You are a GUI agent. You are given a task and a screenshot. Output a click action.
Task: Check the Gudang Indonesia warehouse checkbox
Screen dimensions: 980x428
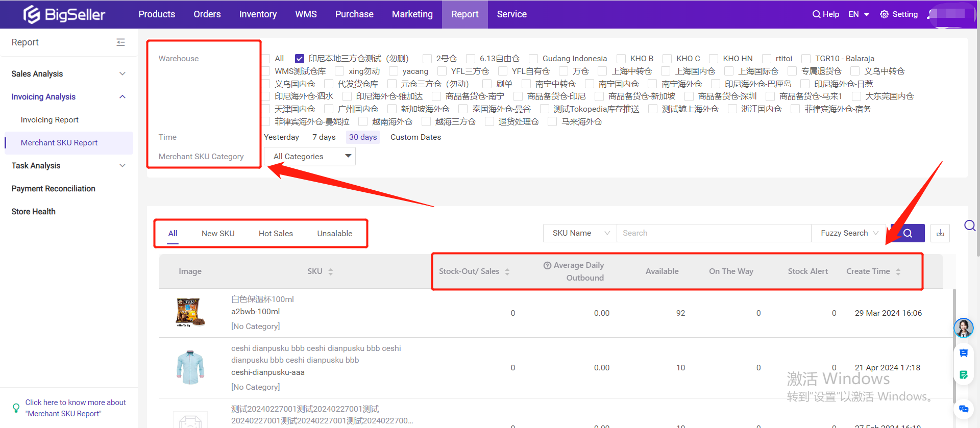[x=533, y=59]
